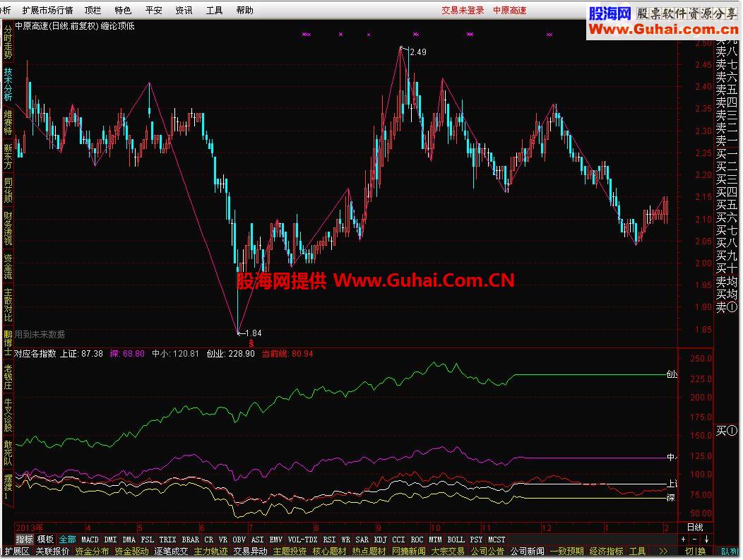Select the 全部 indicator filter
Screen dimensions: 743x560
pos(67,539)
